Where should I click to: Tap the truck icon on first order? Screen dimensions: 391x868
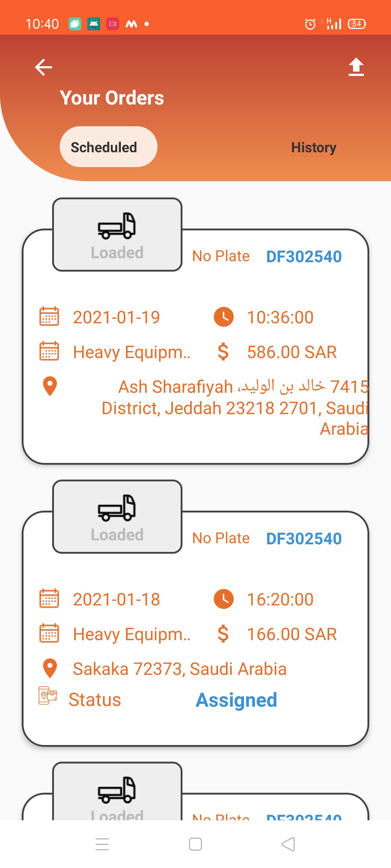tap(117, 226)
